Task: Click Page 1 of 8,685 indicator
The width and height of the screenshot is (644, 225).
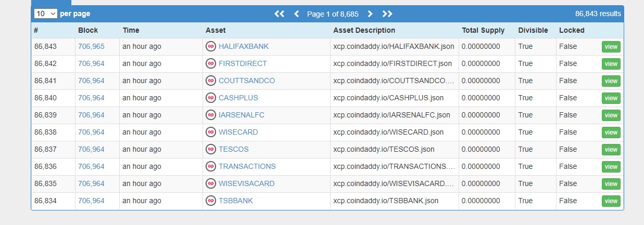Action: click(x=333, y=14)
